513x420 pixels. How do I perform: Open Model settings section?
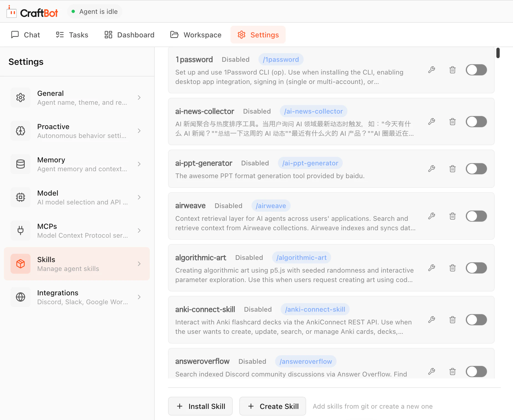pos(77,197)
